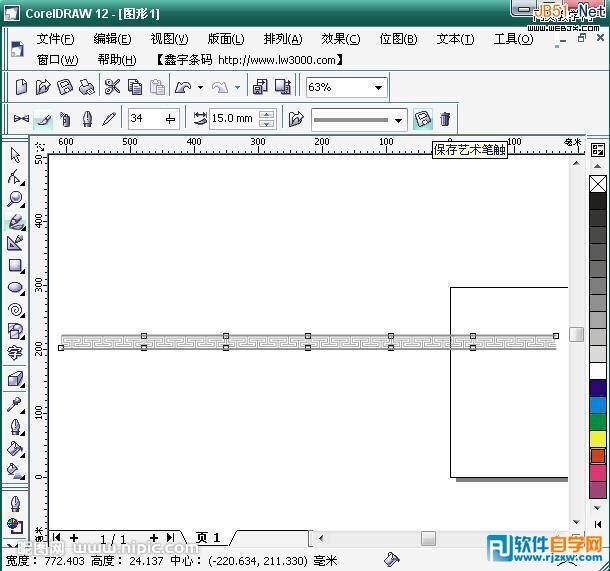
Task: Select the Spiral tool
Action: [15, 310]
